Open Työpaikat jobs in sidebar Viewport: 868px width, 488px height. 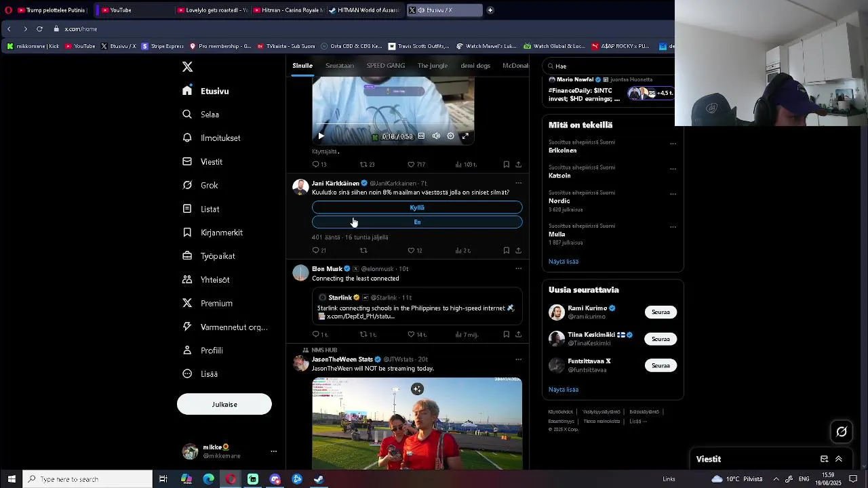coord(209,256)
